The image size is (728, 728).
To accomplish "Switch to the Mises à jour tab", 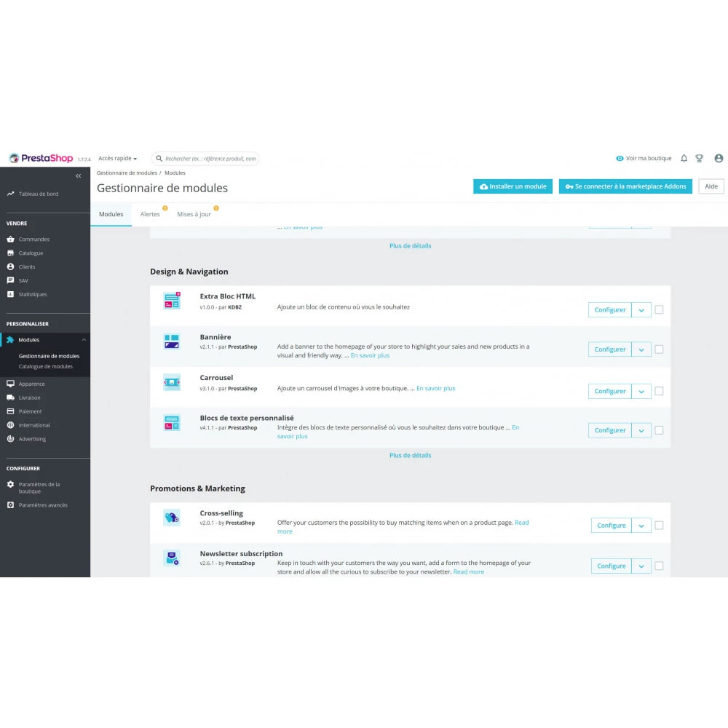I will pyautogui.click(x=194, y=214).
